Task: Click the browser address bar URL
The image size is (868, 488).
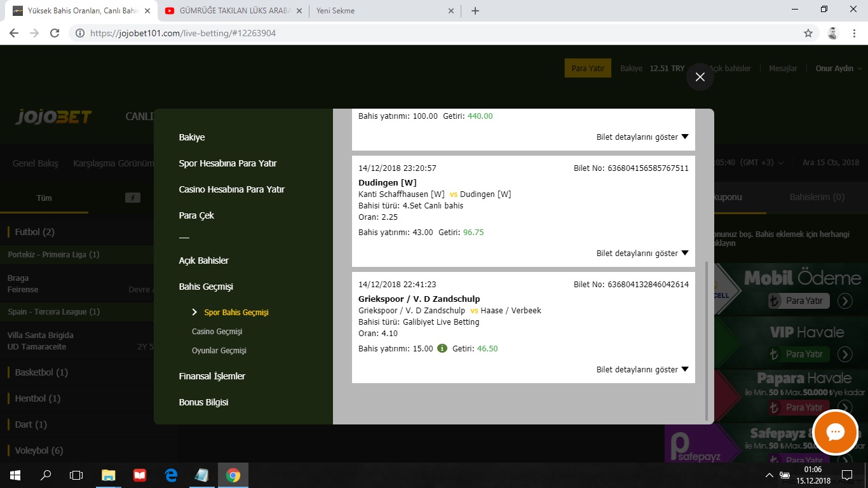Action: 183,33
